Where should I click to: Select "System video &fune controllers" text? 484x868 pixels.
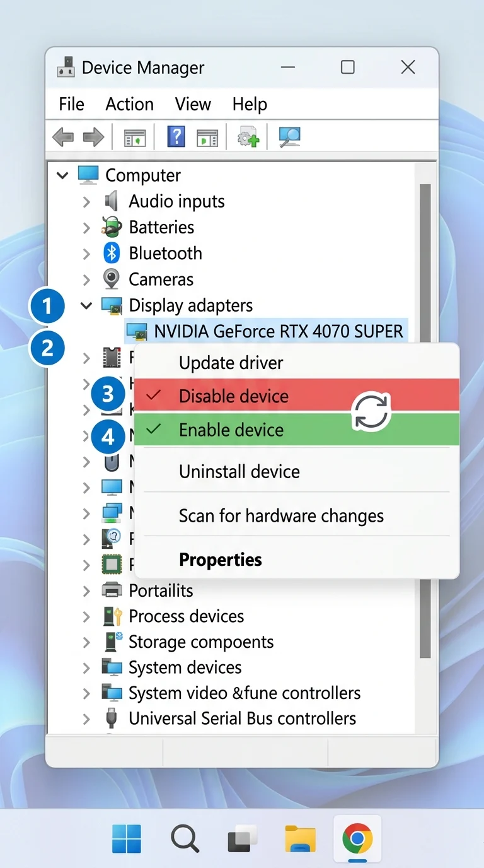pos(245,693)
